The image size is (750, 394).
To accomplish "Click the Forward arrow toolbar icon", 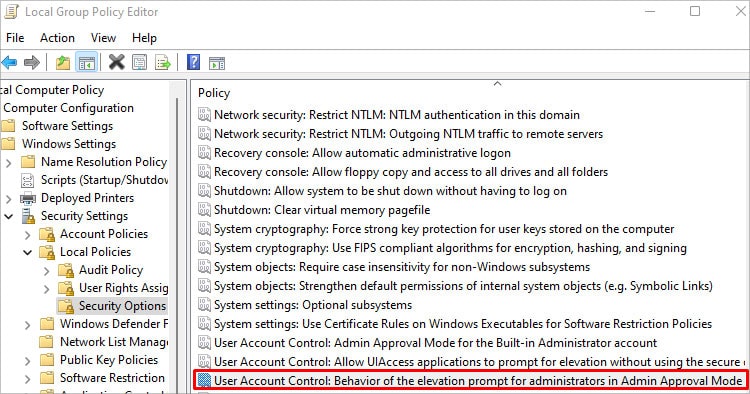I will pyautogui.click(x=32, y=63).
